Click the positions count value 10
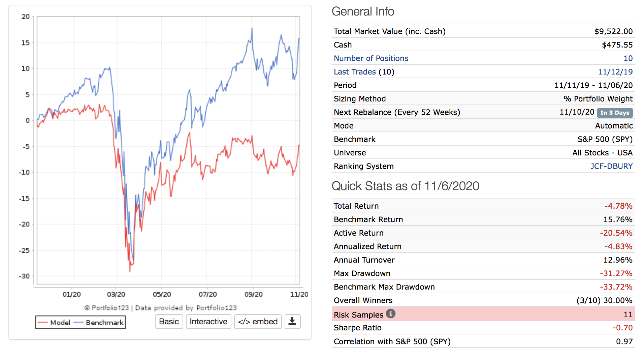Image resolution: width=644 pixels, height=356 pixels. pos(628,58)
